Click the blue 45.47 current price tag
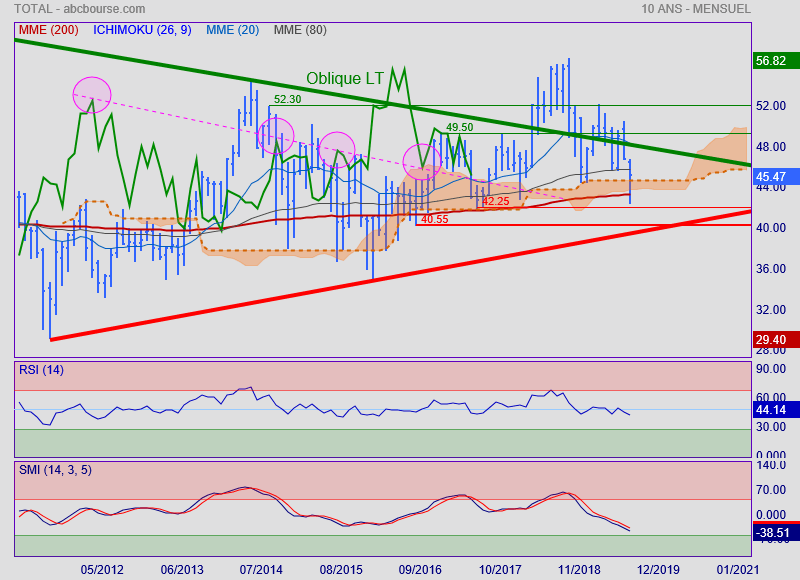The height and width of the screenshot is (580, 800). tap(776, 177)
